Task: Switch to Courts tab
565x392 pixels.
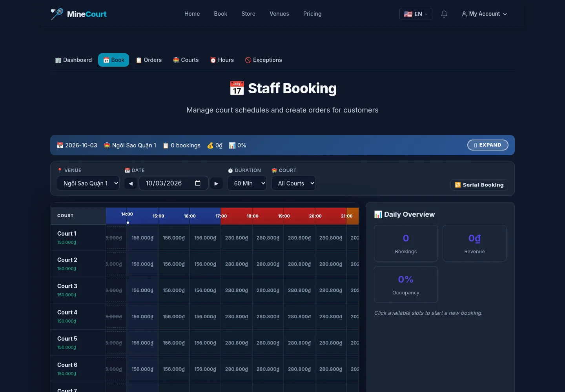Action: tap(186, 60)
